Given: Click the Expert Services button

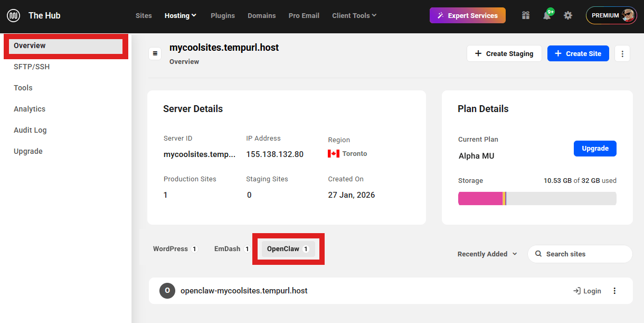Looking at the screenshot, I should point(468,15).
